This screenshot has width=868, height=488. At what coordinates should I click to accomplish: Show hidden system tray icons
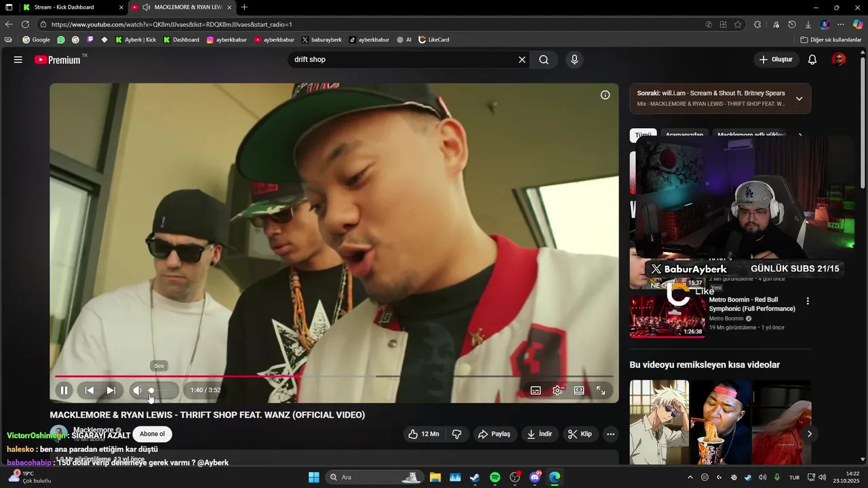pyautogui.click(x=690, y=477)
